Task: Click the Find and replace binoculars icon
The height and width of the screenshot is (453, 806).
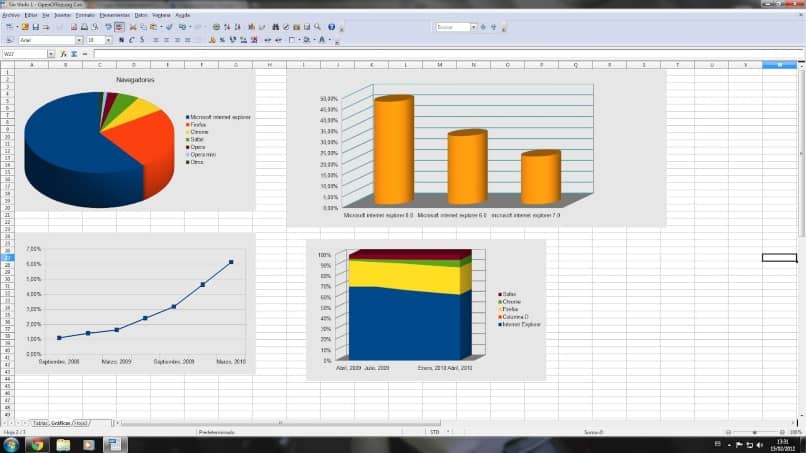Action: pos(276,27)
